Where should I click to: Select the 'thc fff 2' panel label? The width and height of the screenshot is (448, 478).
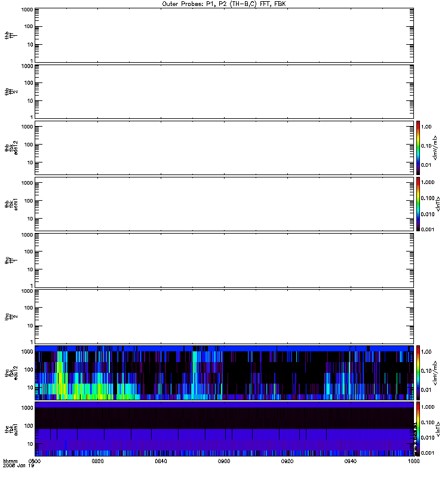click(x=11, y=317)
